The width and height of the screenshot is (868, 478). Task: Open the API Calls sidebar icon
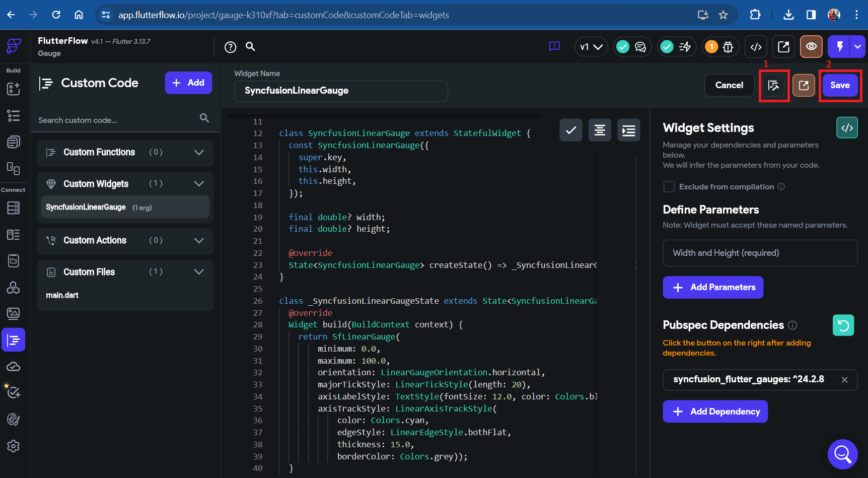coord(14,287)
